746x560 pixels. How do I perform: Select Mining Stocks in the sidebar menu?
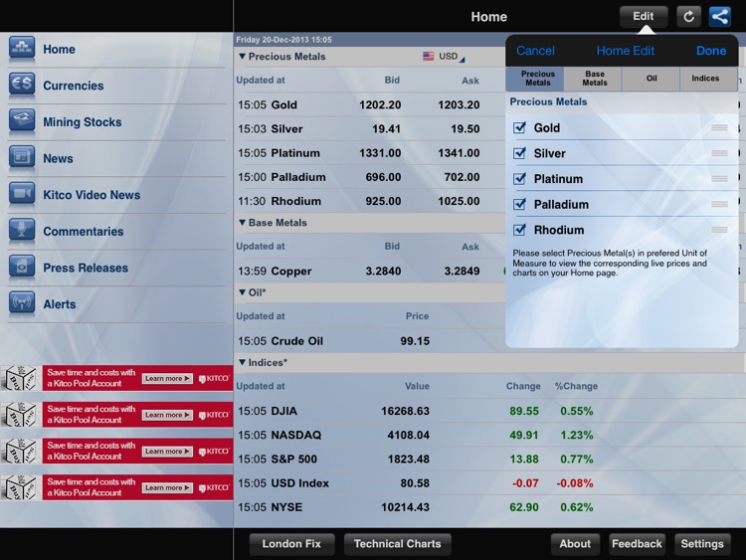click(116, 122)
